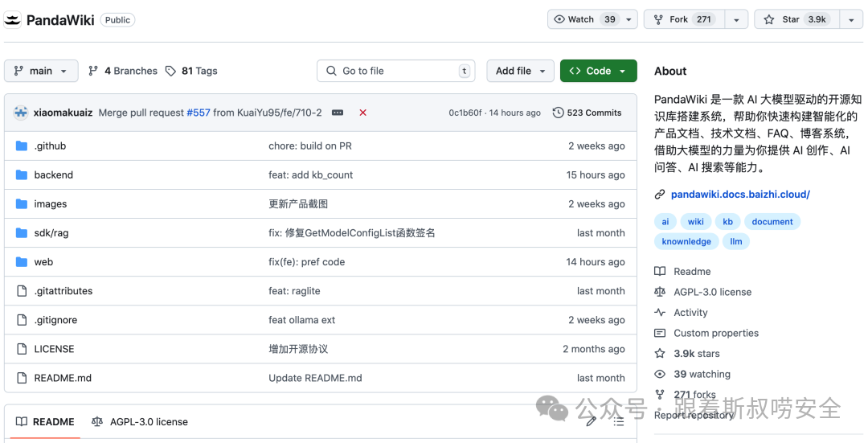Open the images folder
This screenshot has width=868, height=443.
coord(51,203)
